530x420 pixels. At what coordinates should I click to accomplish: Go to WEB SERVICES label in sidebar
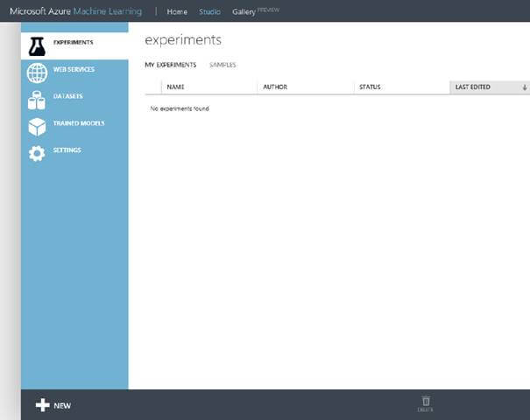74,69
